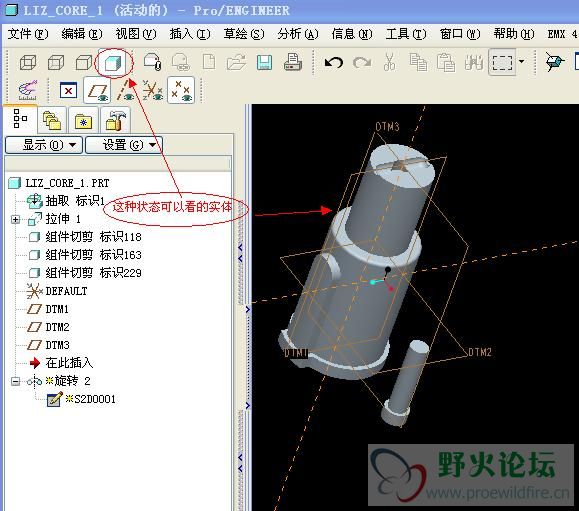Image resolution: width=579 pixels, height=511 pixels.
Task: Open the 帮助(H) menu
Action: [514, 34]
